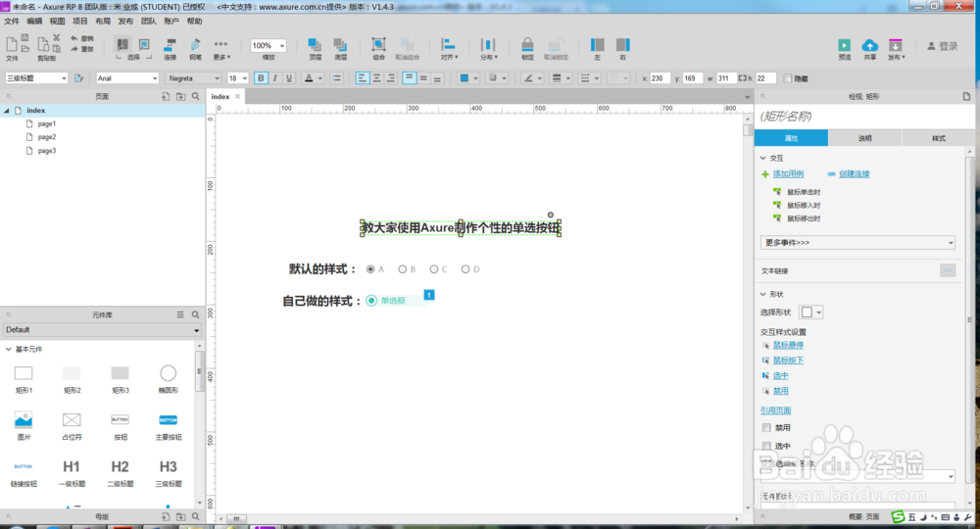The height and width of the screenshot is (529, 980).
Task: Click 鼠标按下 style link
Action: tap(788, 361)
